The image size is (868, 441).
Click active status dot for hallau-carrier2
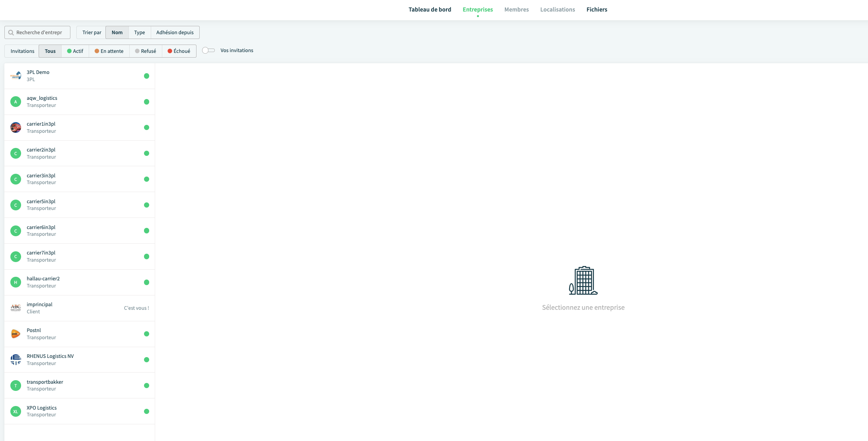pos(146,282)
